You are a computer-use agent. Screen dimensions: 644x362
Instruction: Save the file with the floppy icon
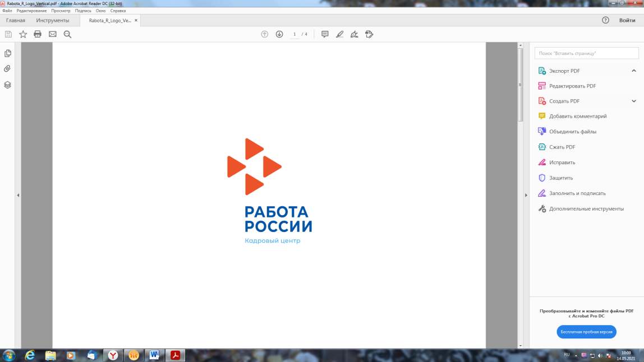[8, 35]
